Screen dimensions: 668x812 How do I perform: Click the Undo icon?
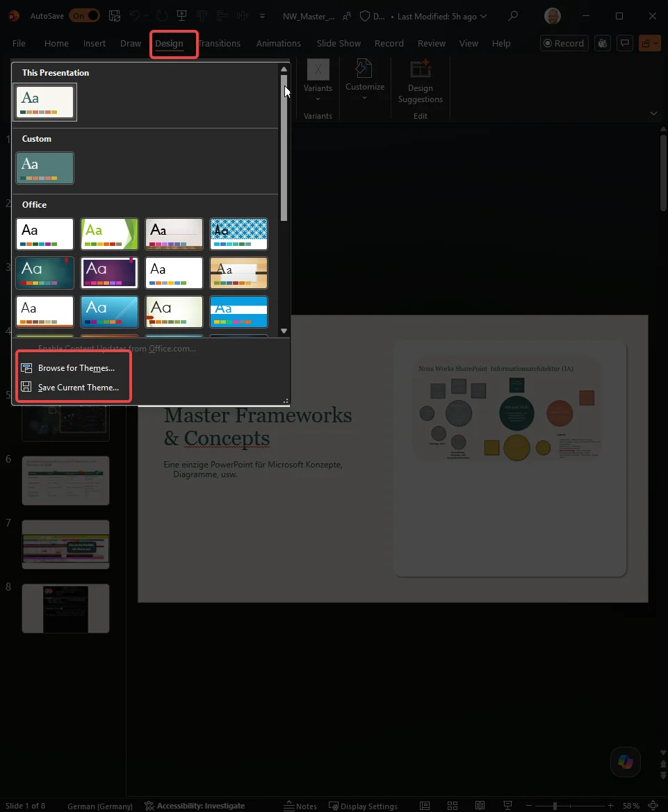pyautogui.click(x=134, y=16)
